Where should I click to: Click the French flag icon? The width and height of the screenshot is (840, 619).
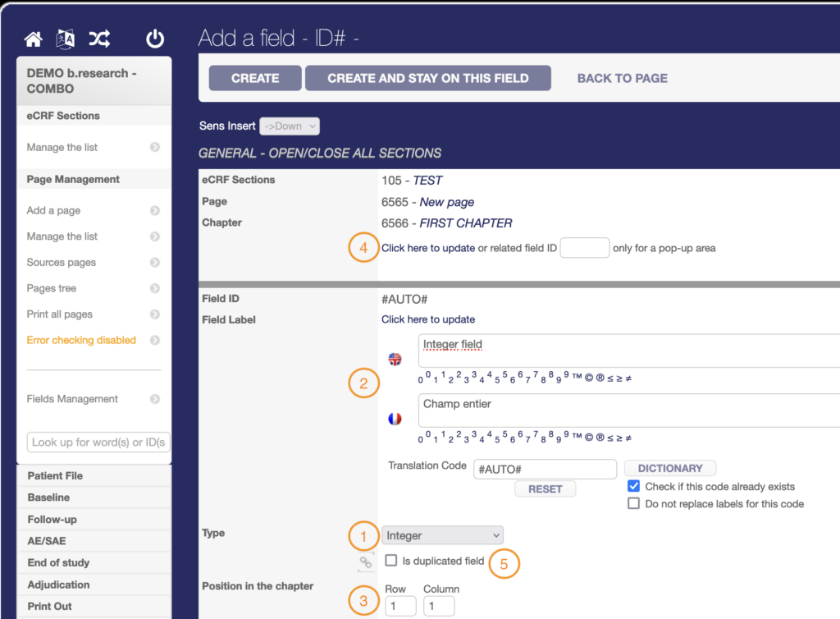[395, 419]
